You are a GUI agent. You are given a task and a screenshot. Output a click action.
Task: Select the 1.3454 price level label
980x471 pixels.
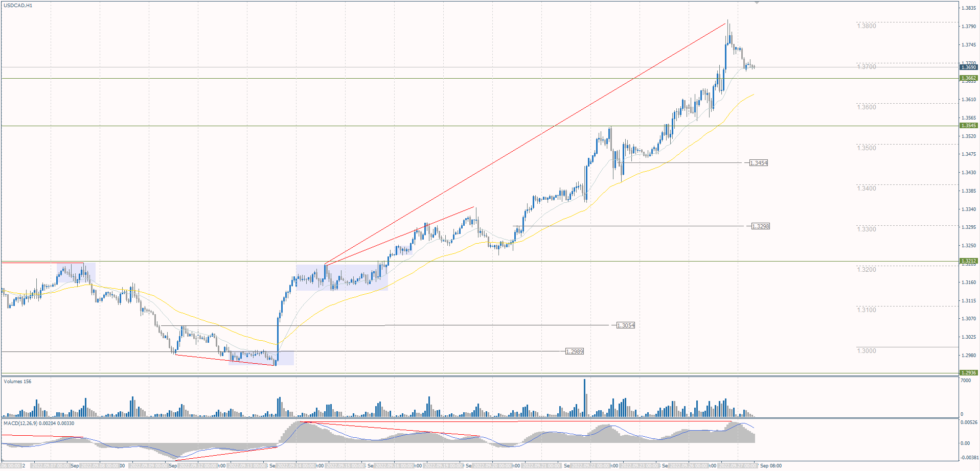[759, 163]
